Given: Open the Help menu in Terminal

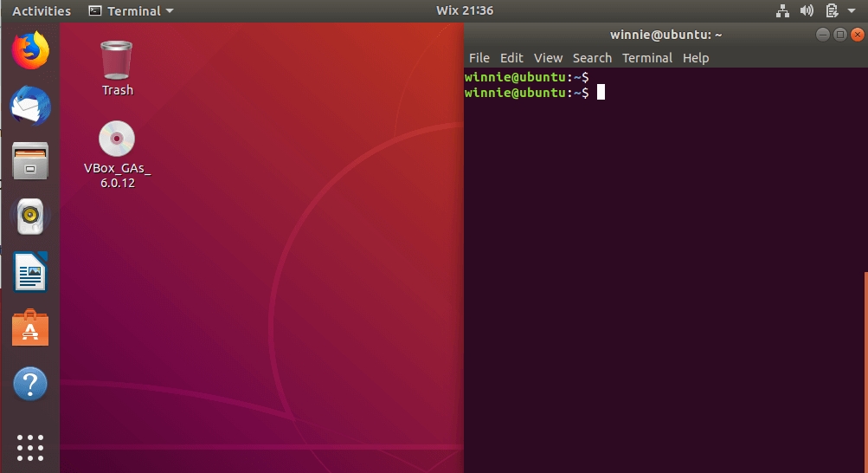Looking at the screenshot, I should [695, 57].
